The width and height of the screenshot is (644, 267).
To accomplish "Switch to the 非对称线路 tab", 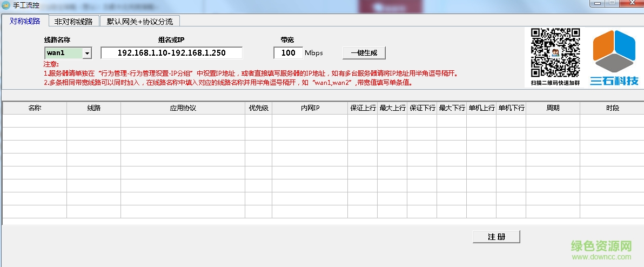I will pos(73,22).
